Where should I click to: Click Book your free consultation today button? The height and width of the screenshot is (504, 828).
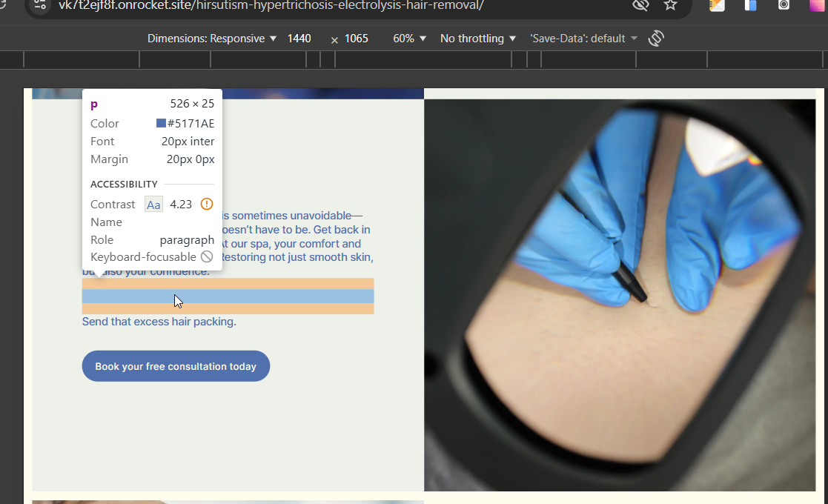pos(176,366)
